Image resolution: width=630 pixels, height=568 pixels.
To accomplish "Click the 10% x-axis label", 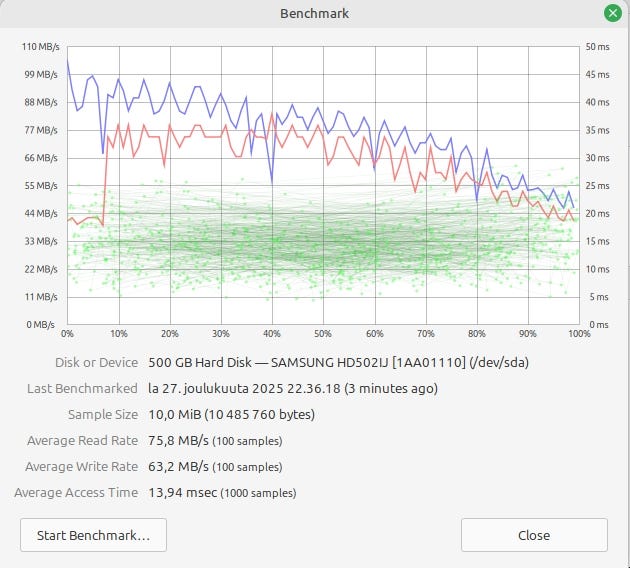I will tap(119, 334).
